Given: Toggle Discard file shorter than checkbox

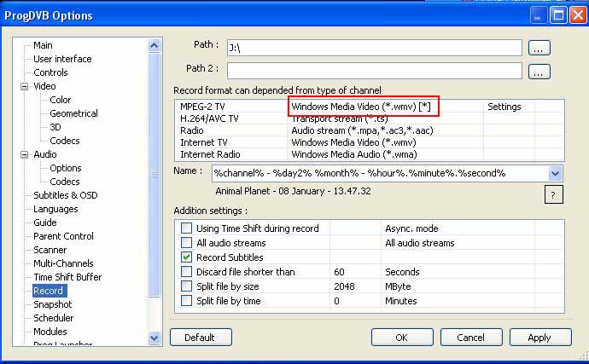Looking at the screenshot, I should 186,272.
